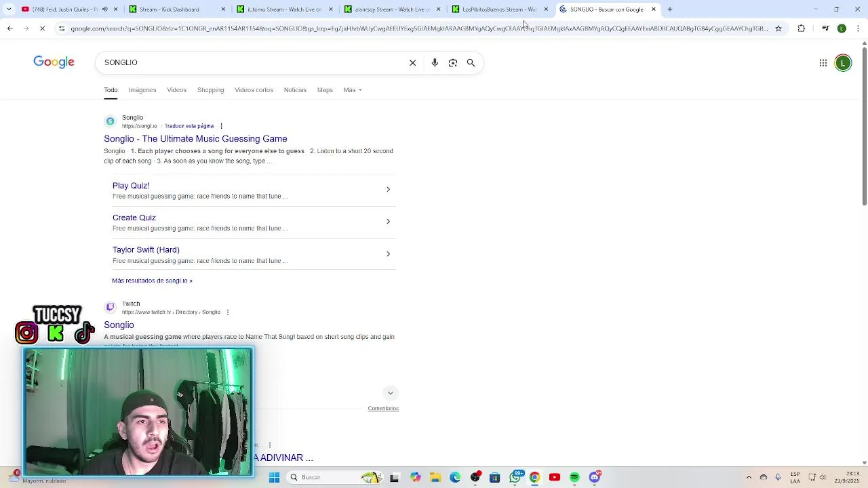Open File Explorer from taskbar

(x=435, y=478)
